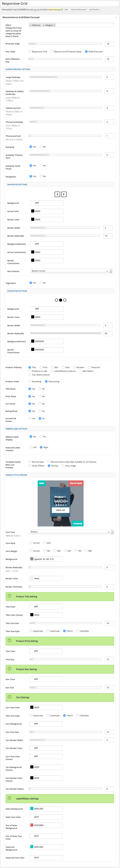Screen dimensions: 120x868
Task: Click the Autoplay Timeout slider
Action: click(x=66, y=155)
